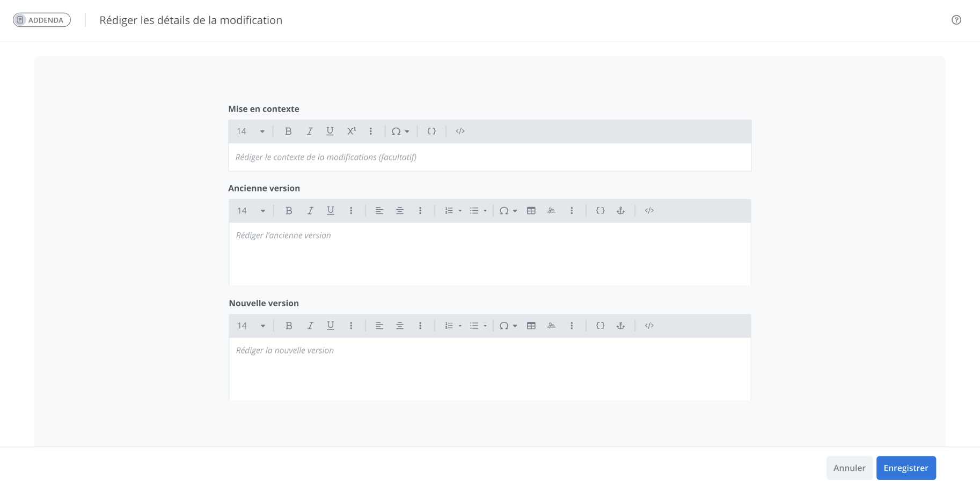This screenshot has height=487, width=980.
Task: Click the ADDENDA badge
Action: 42,20
